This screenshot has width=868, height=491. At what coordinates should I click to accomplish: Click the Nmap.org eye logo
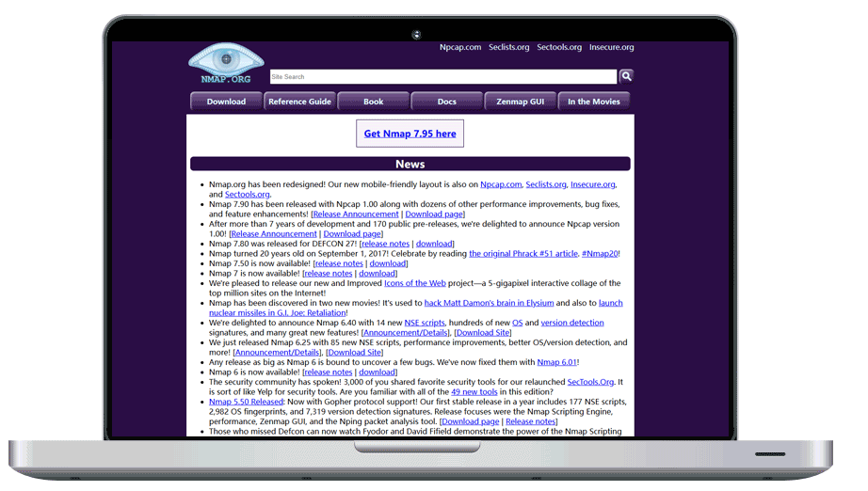click(x=225, y=64)
